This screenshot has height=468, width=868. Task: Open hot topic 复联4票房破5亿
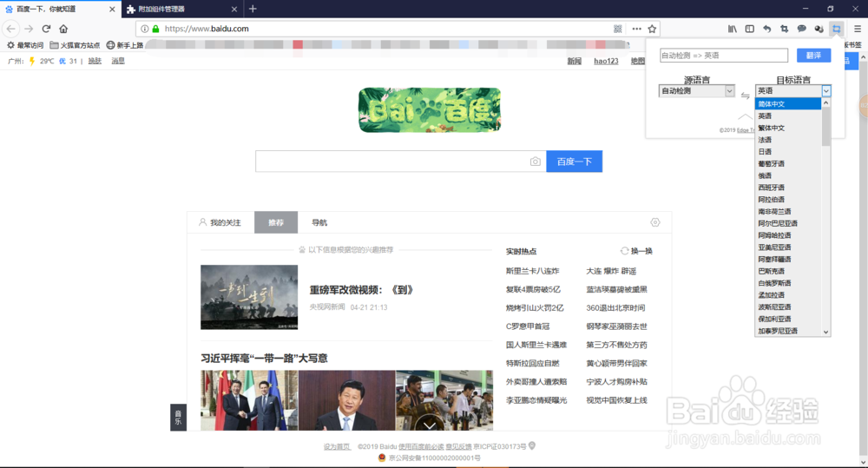[x=533, y=289]
